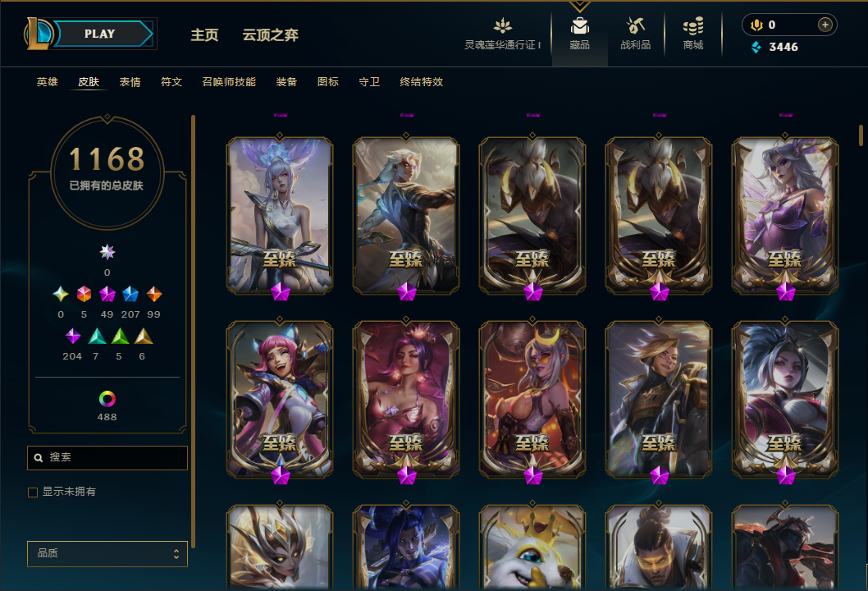Click the 搜索 search input field
Image resolution: width=868 pixels, height=591 pixels.
[107, 457]
